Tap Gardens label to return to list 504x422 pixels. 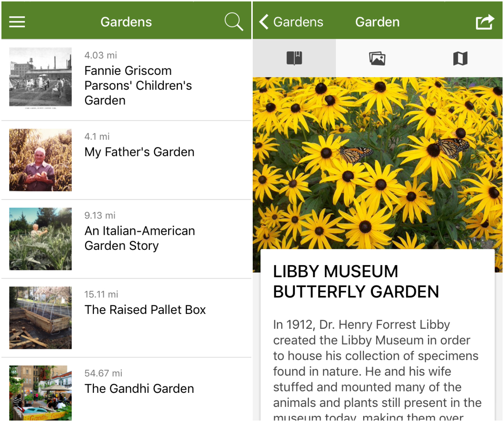coord(298,22)
